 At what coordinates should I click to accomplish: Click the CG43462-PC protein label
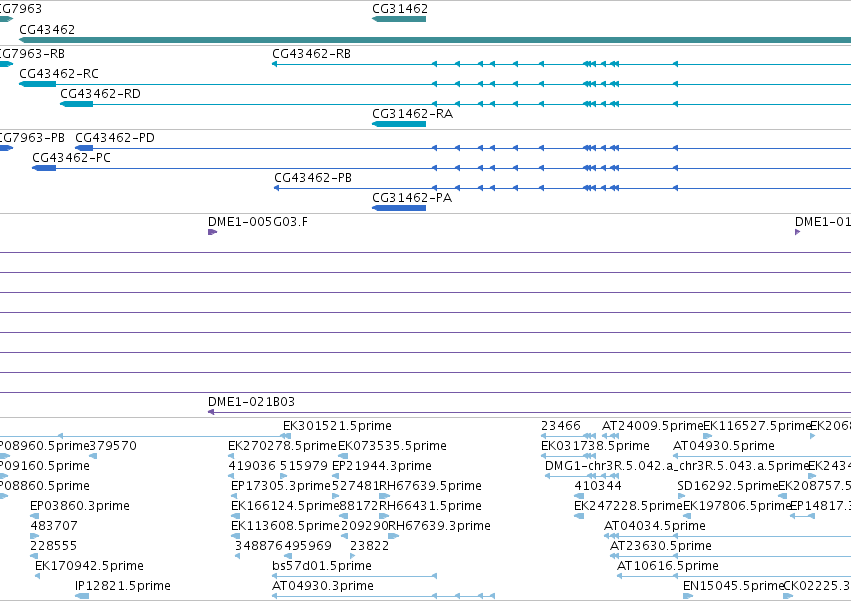coord(72,158)
